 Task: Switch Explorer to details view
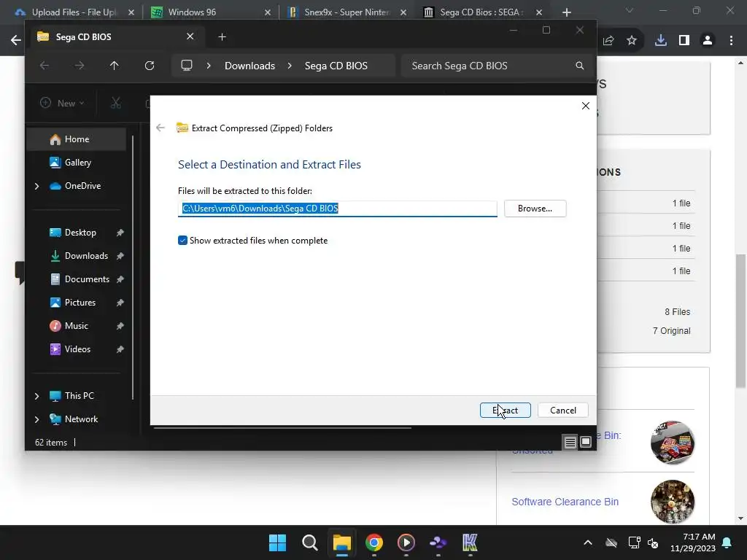[570, 443]
